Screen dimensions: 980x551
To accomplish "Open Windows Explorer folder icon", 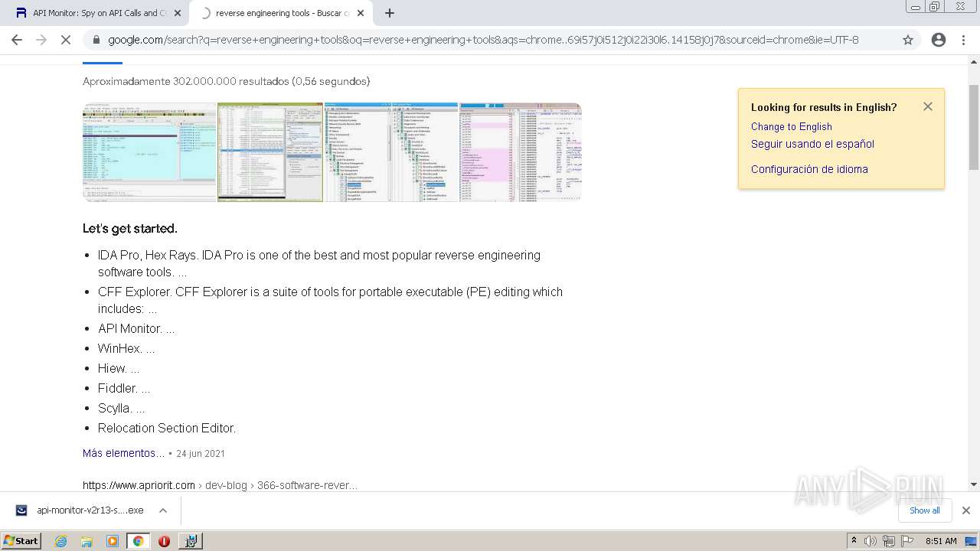I will [x=87, y=541].
